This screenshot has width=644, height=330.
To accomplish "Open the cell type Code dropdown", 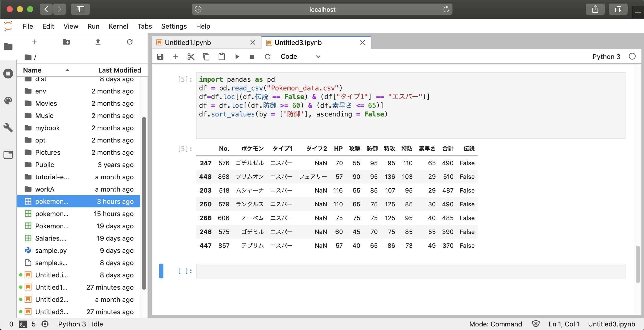I will [x=300, y=56].
